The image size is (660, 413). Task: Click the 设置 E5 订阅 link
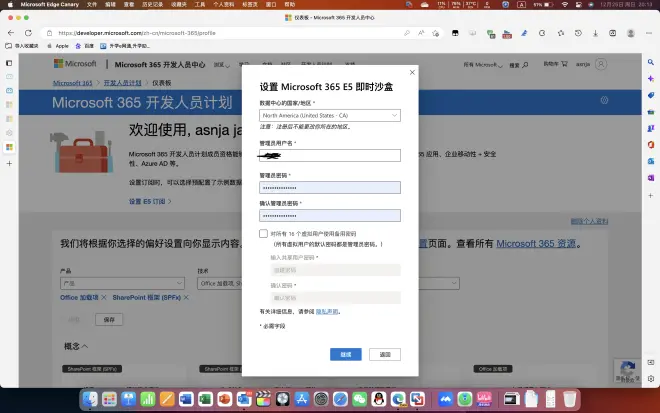[150, 202]
